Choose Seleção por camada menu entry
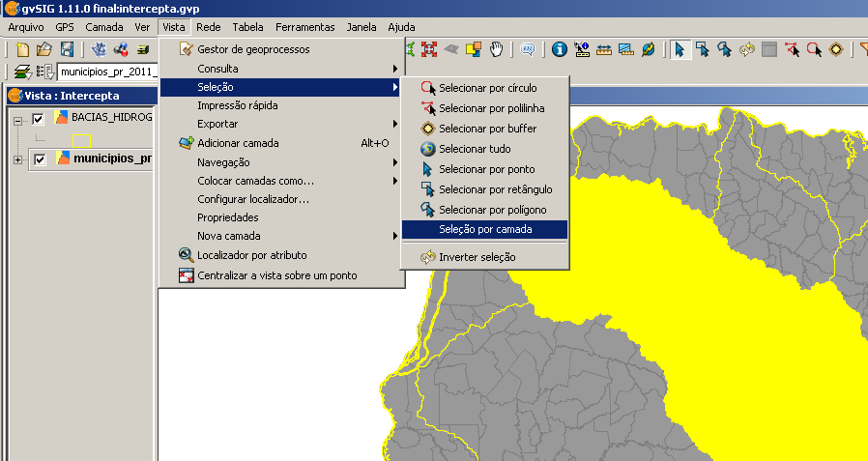Image resolution: width=868 pixels, height=461 pixels. [485, 230]
